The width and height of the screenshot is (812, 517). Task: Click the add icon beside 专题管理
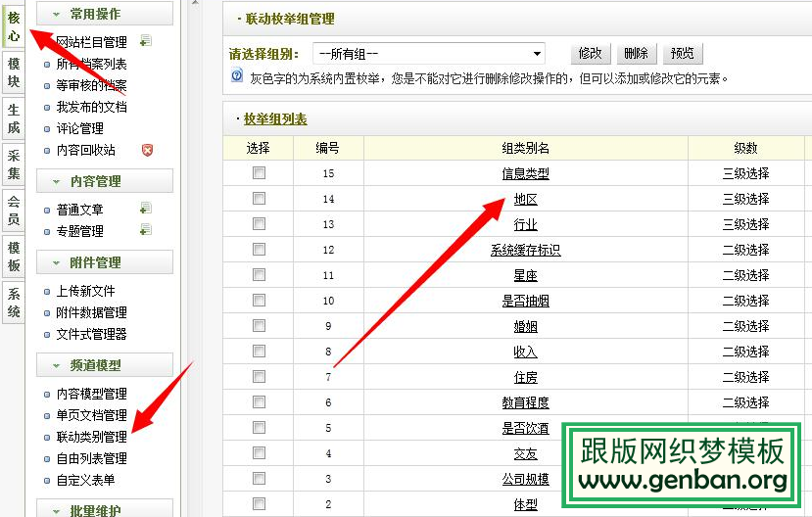point(146,229)
